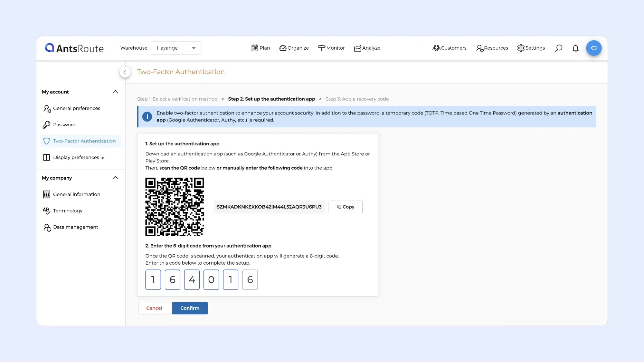Go to the Plan menu
The height and width of the screenshot is (362, 644).
[260, 48]
